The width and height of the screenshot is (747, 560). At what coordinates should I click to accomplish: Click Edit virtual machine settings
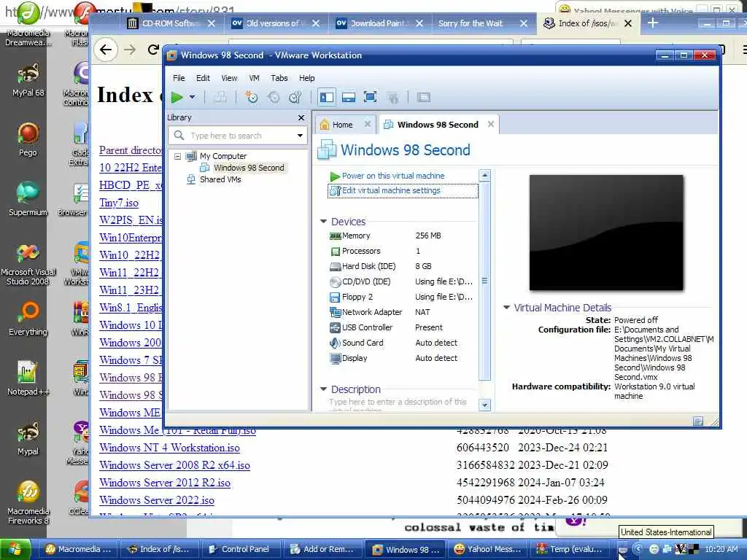pos(403,190)
